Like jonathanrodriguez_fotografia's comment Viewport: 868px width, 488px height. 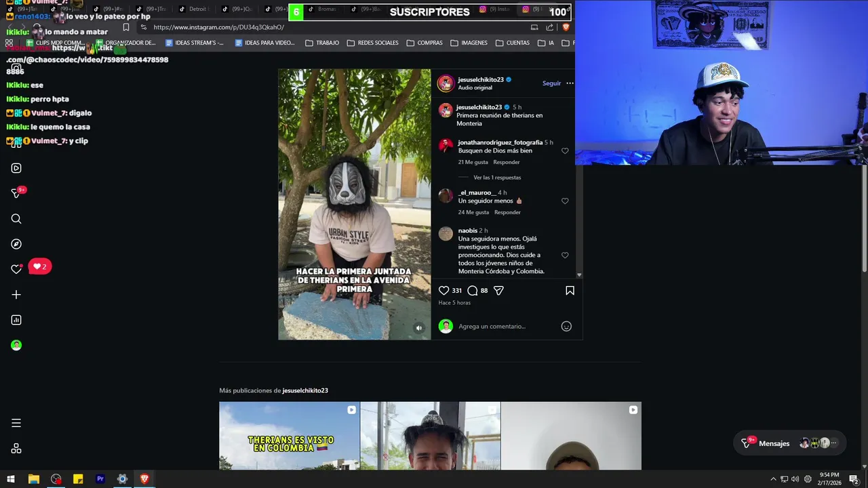pyautogui.click(x=565, y=151)
